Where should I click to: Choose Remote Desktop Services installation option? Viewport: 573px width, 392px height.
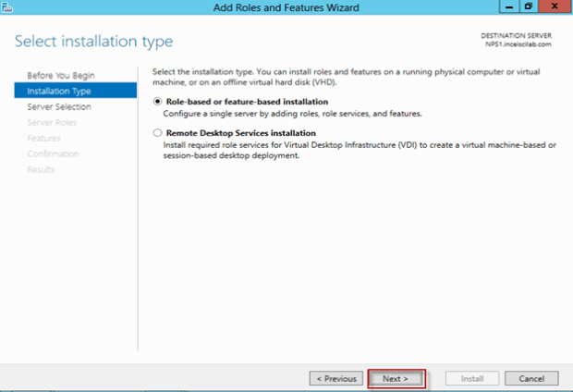157,133
